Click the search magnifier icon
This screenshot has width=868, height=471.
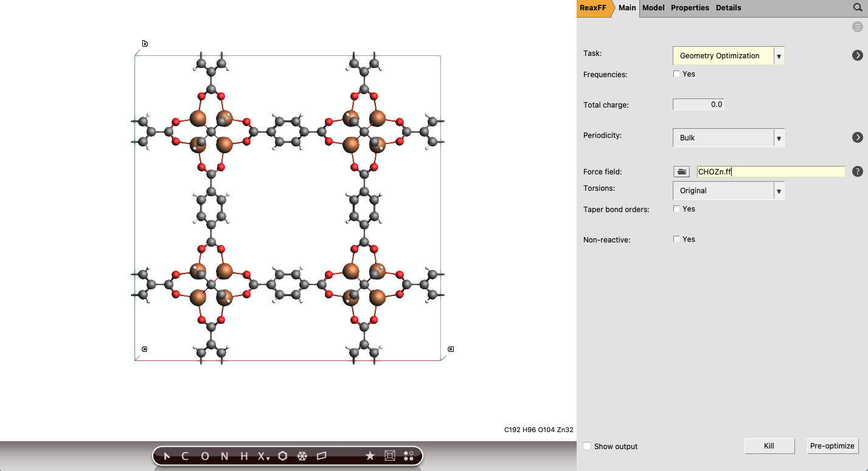[x=857, y=8]
